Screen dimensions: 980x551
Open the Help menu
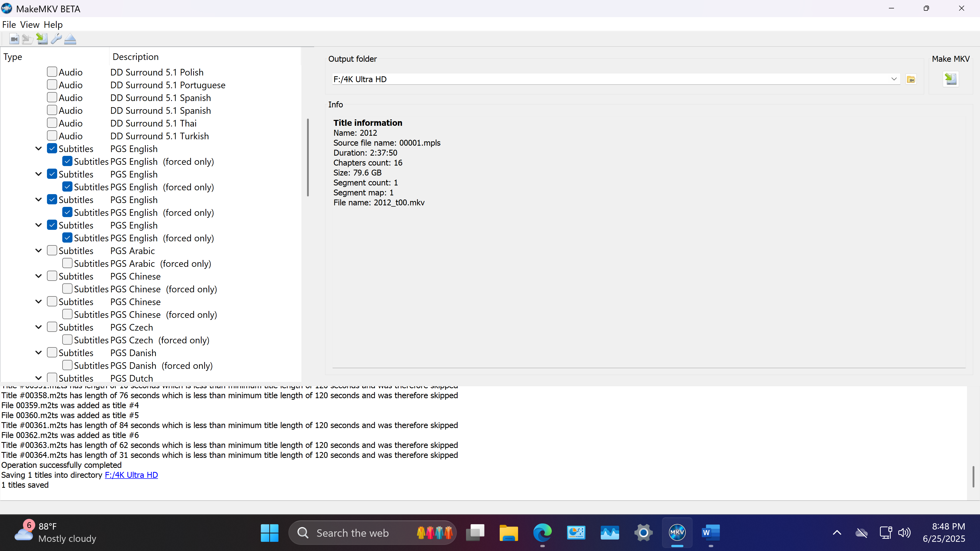point(53,24)
